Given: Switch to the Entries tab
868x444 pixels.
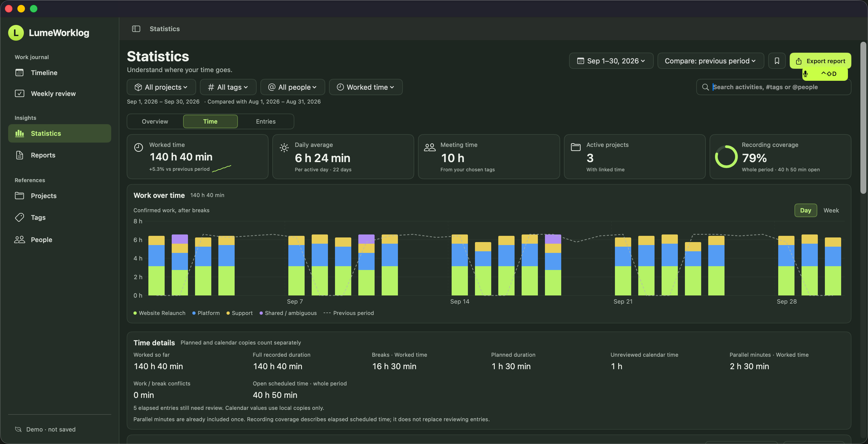Looking at the screenshot, I should pyautogui.click(x=266, y=121).
